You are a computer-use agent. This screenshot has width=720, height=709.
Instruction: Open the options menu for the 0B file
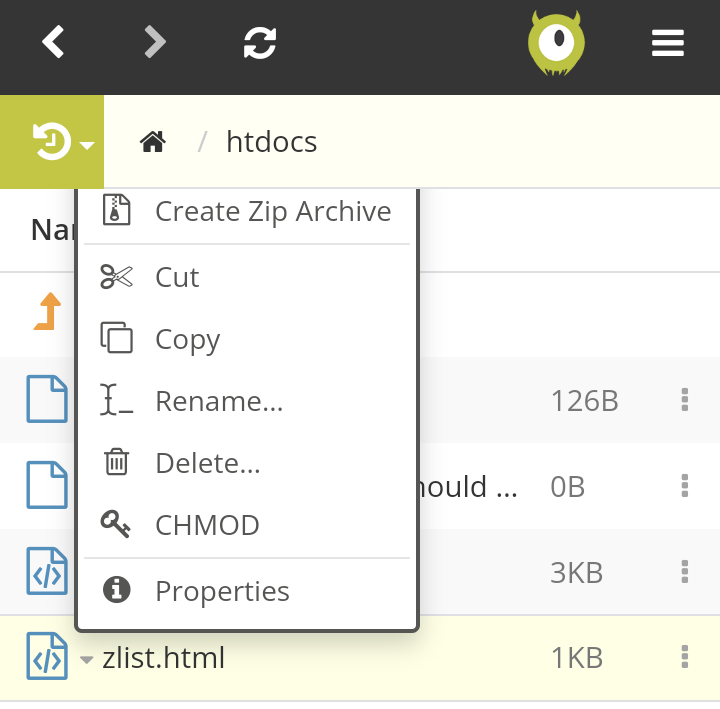[685, 487]
